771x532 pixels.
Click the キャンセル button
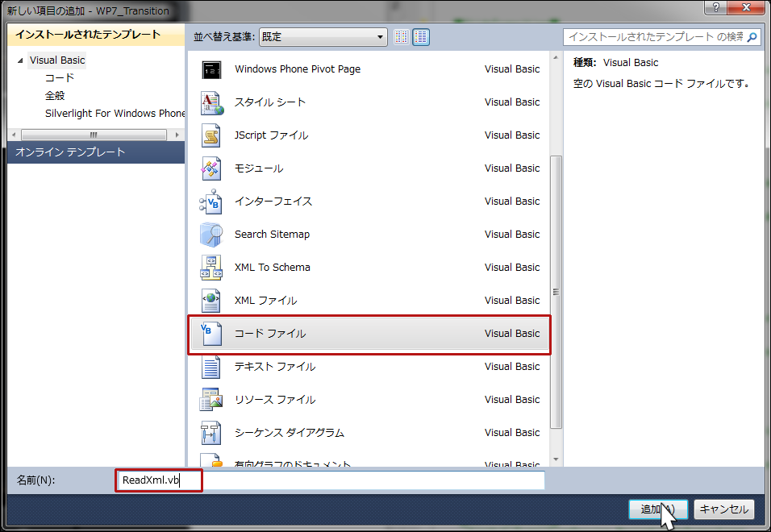[723, 509]
